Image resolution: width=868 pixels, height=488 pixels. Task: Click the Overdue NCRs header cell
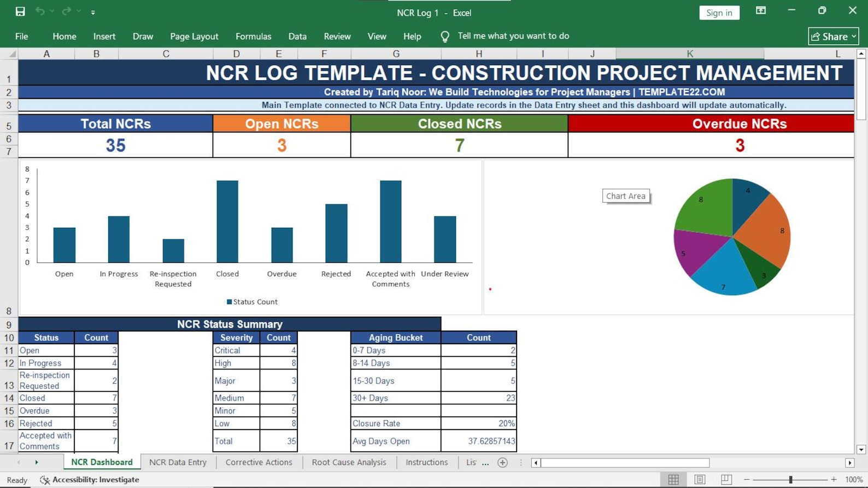coord(711,124)
